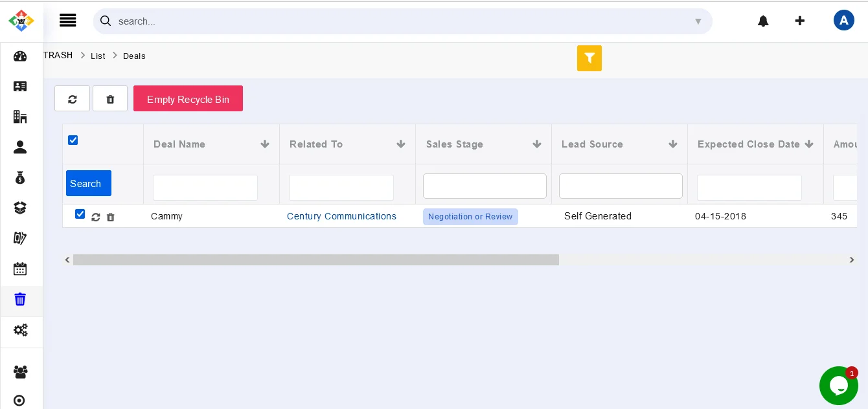Image resolution: width=868 pixels, height=409 pixels.
Task: Open the notifications bell
Action: click(x=763, y=21)
